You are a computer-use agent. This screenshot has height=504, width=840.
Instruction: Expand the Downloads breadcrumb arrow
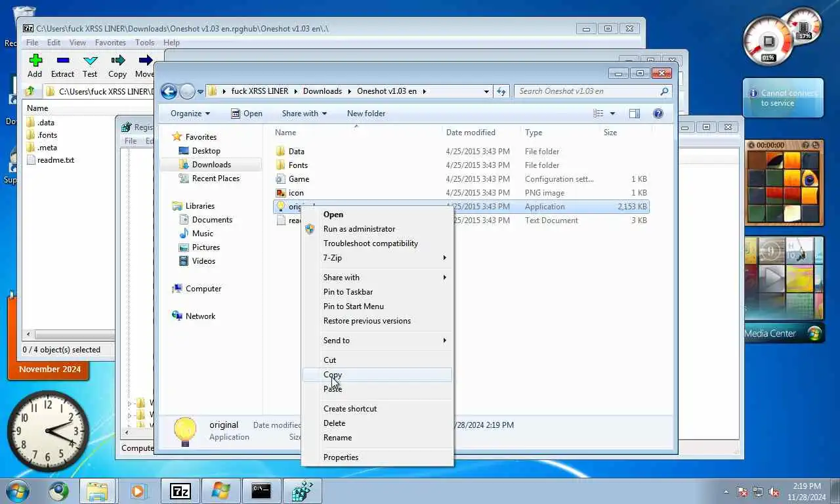[349, 91]
